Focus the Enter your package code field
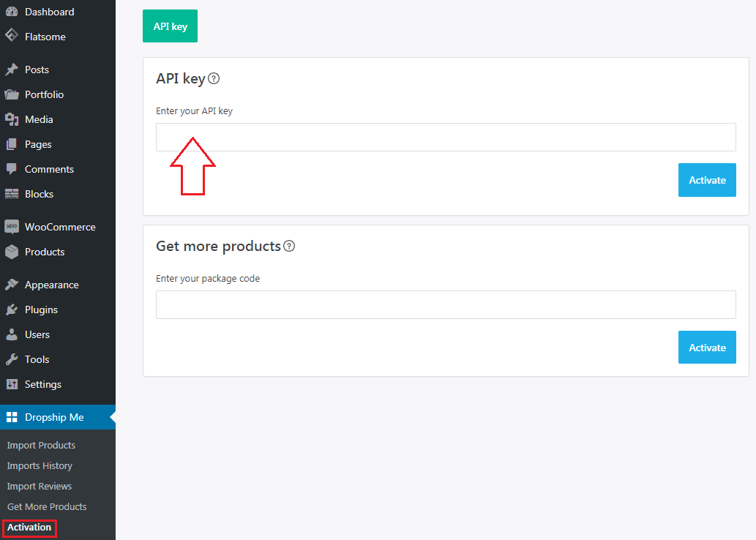The width and height of the screenshot is (756, 540). point(446,304)
